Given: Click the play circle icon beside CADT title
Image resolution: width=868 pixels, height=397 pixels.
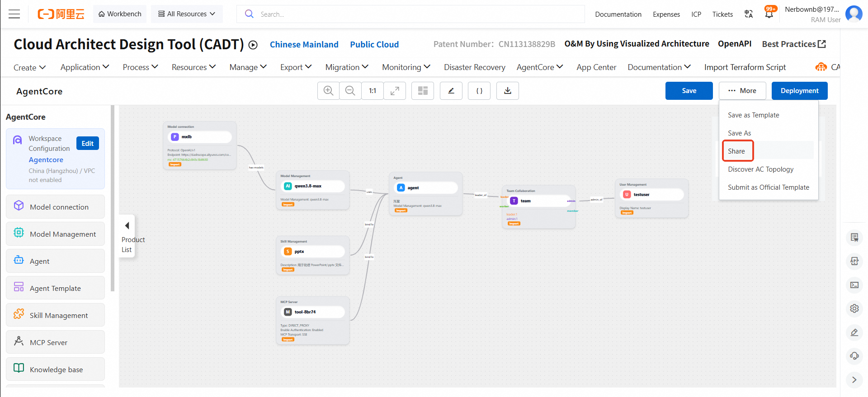Looking at the screenshot, I should point(253,45).
